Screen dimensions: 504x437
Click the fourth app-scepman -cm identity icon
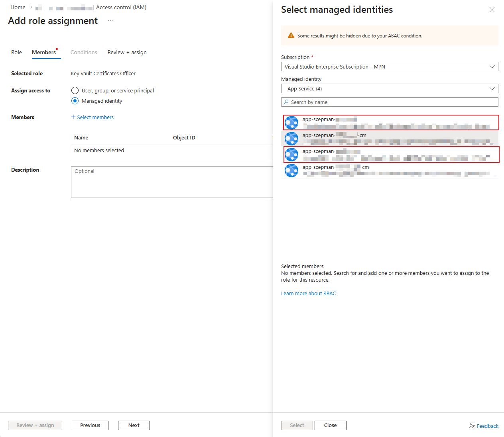coord(291,170)
